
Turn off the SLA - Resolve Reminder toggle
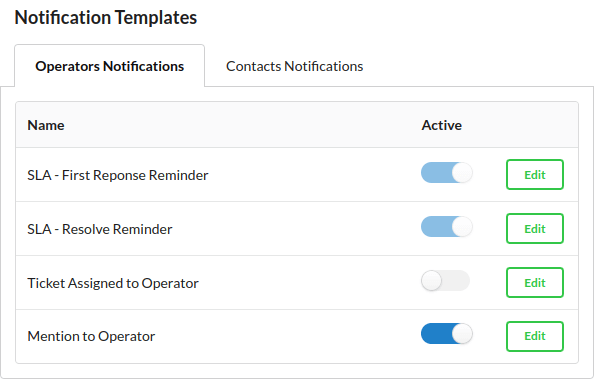446,227
